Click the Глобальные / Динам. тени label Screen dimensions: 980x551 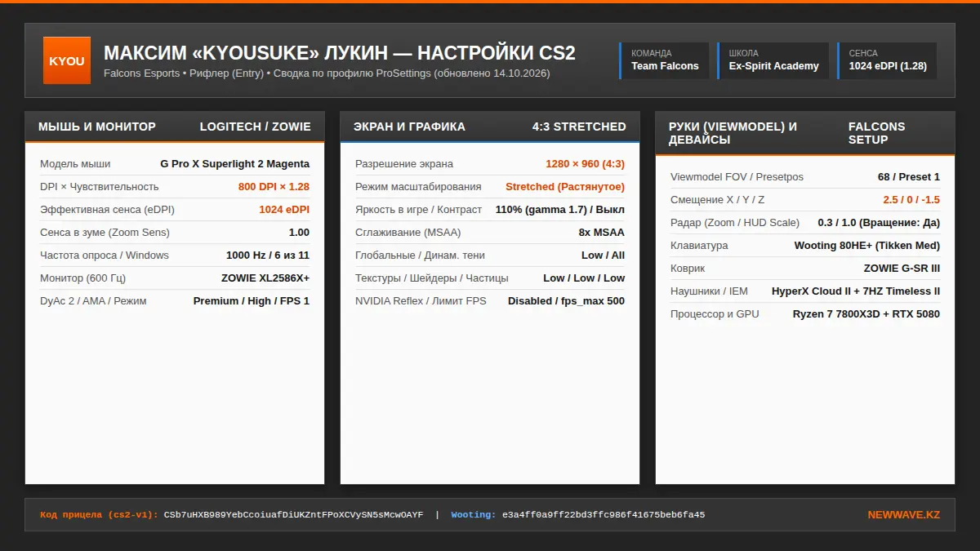(x=420, y=255)
